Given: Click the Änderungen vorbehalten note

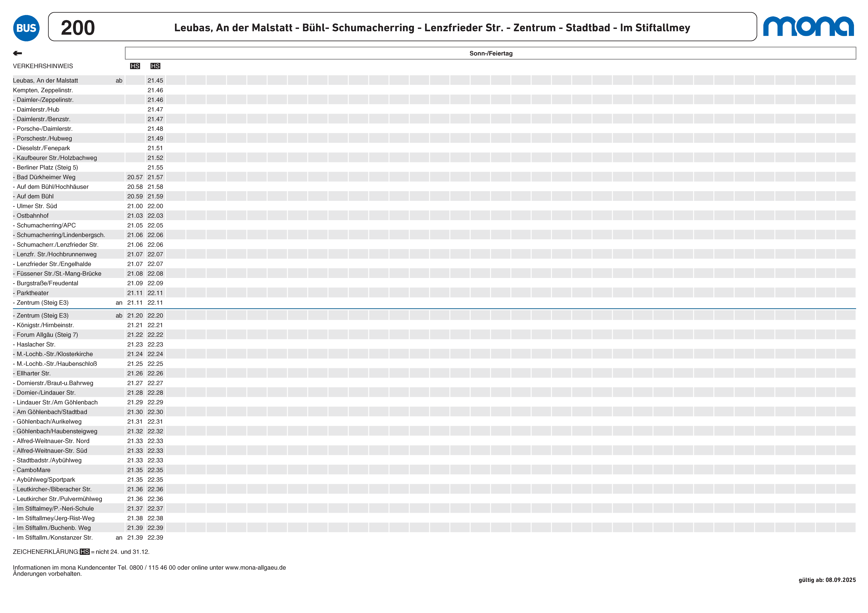Looking at the screenshot, I should pyautogui.click(x=47, y=574).
